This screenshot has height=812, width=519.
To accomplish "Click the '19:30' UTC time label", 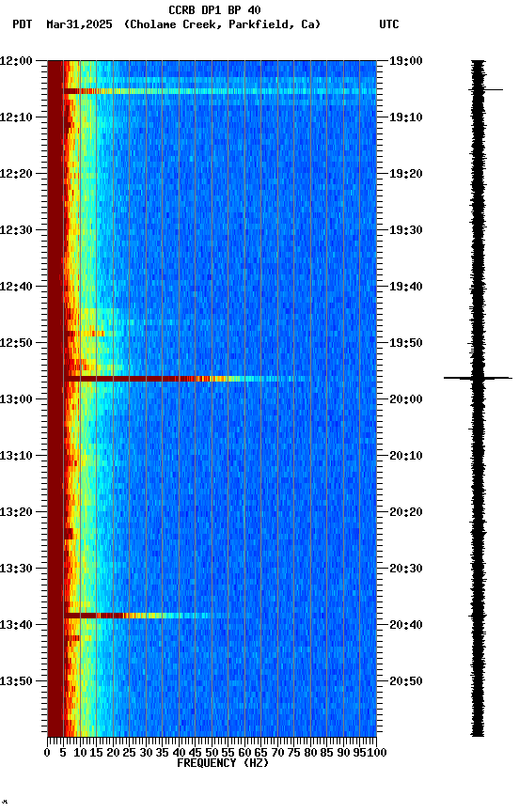I will pyautogui.click(x=406, y=230).
